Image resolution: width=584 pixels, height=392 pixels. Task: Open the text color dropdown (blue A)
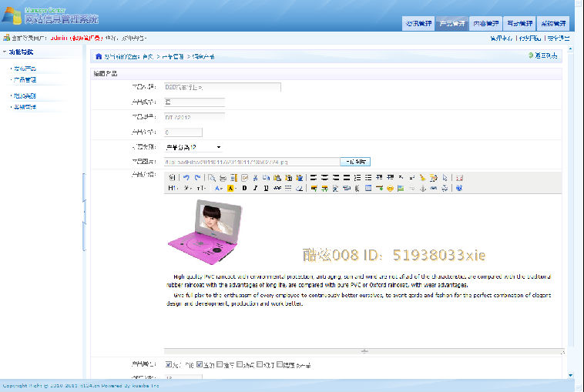pyautogui.click(x=219, y=189)
